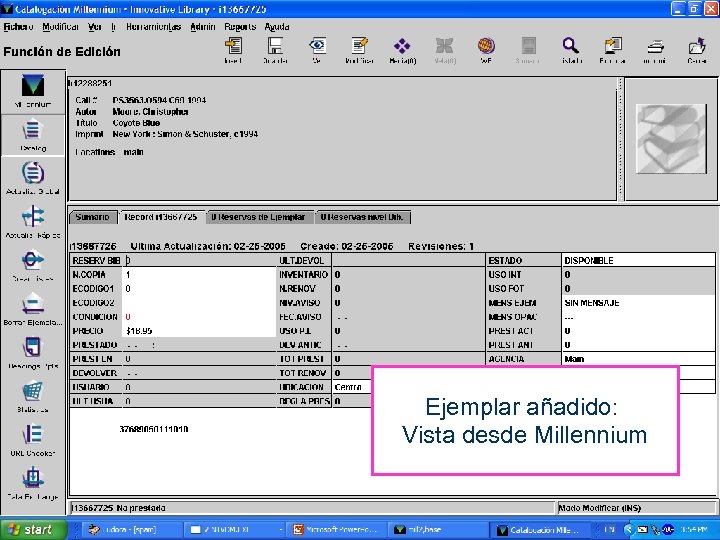Click the ESTADO field showing DISPONIBLE
This screenshot has height=540, width=720.
(638, 260)
